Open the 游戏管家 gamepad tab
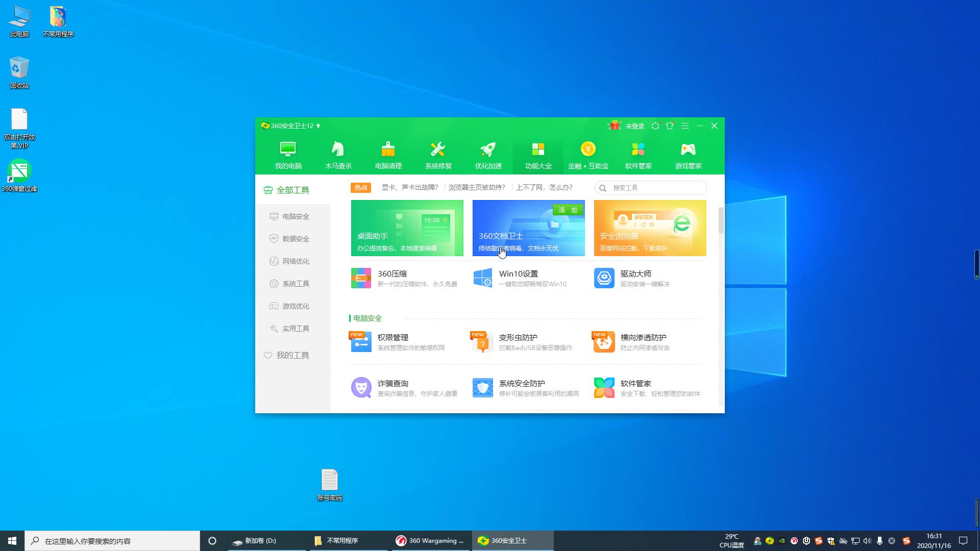This screenshot has height=551, width=980. pos(688,155)
